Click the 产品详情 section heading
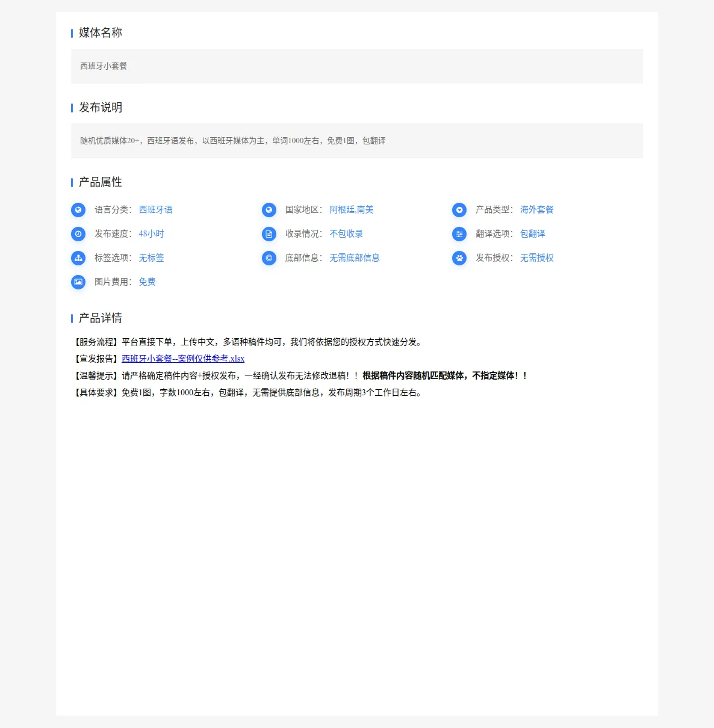This screenshot has width=714, height=728. tap(101, 318)
